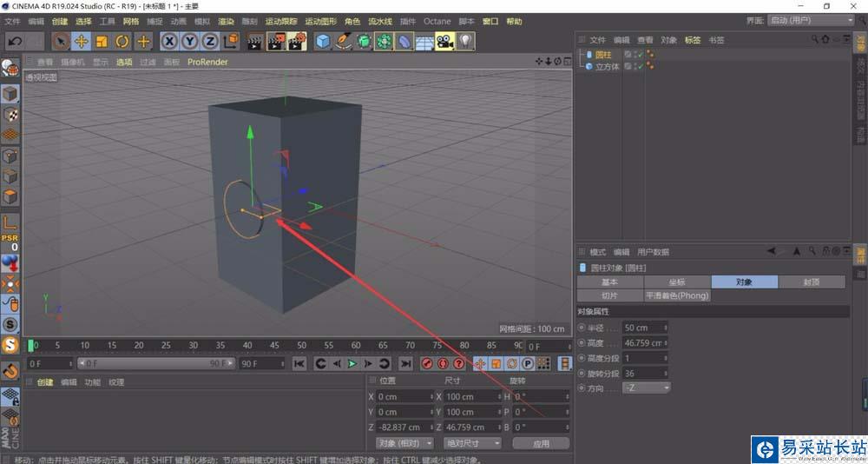Activate the Rotate tool in top toolbar
The width and height of the screenshot is (868, 464).
(x=122, y=42)
